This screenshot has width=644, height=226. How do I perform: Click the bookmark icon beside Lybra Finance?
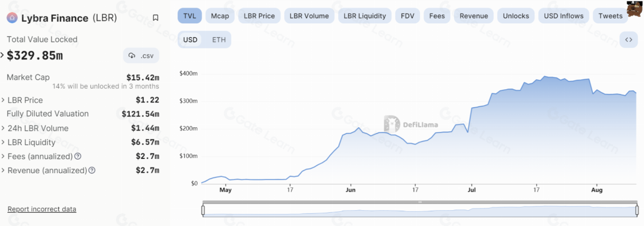tap(155, 18)
